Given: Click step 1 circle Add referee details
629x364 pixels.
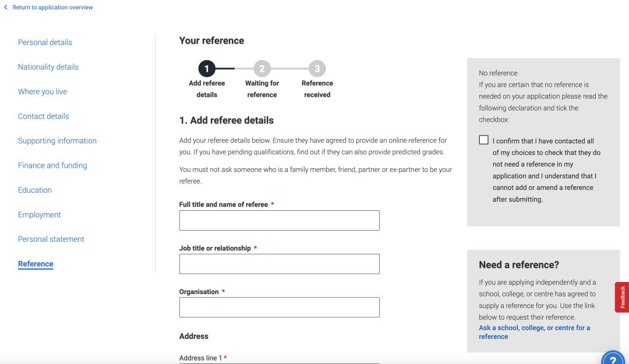Looking at the screenshot, I should click(207, 69).
